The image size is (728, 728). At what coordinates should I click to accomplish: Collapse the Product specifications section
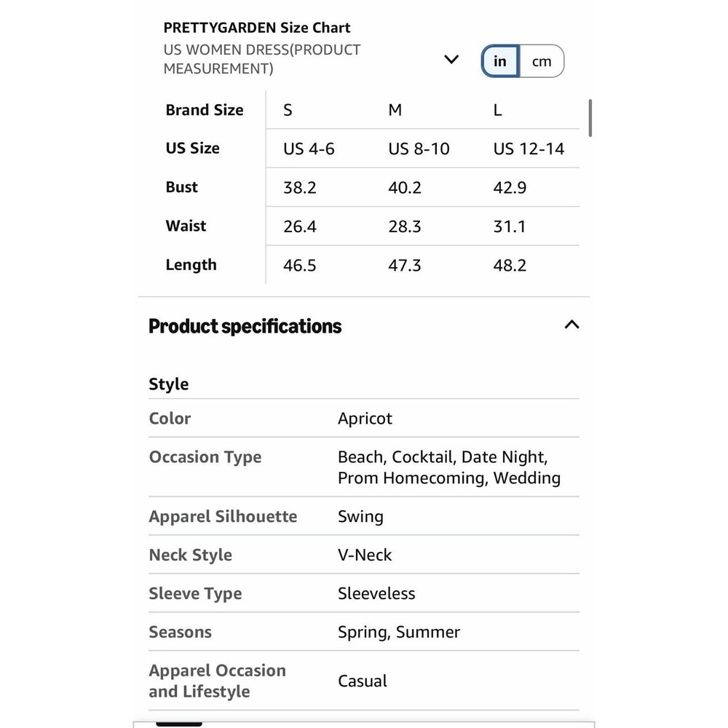point(571,325)
